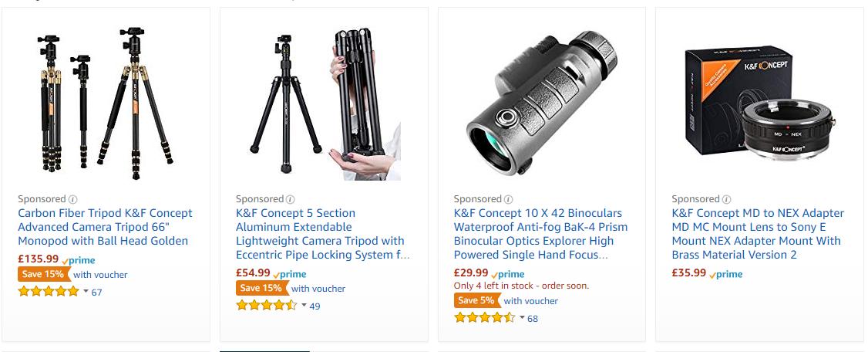Expand rating breakdown arrow next to 49 reviews

click(x=304, y=305)
